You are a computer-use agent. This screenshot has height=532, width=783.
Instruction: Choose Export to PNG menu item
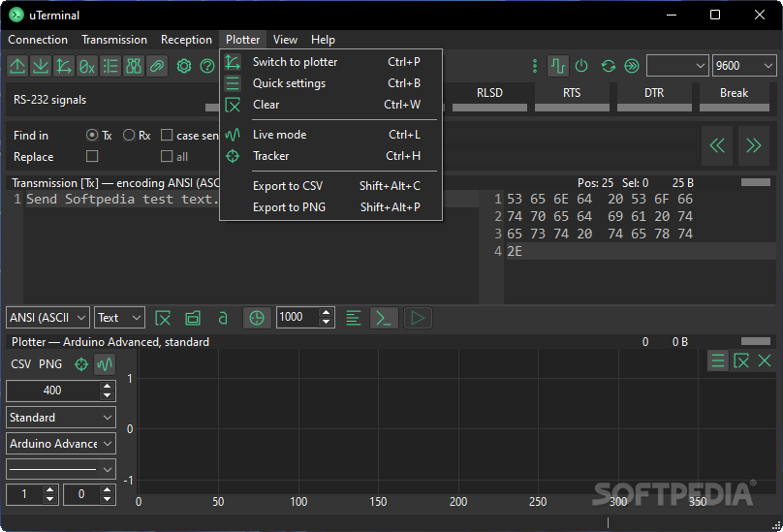pos(330,207)
